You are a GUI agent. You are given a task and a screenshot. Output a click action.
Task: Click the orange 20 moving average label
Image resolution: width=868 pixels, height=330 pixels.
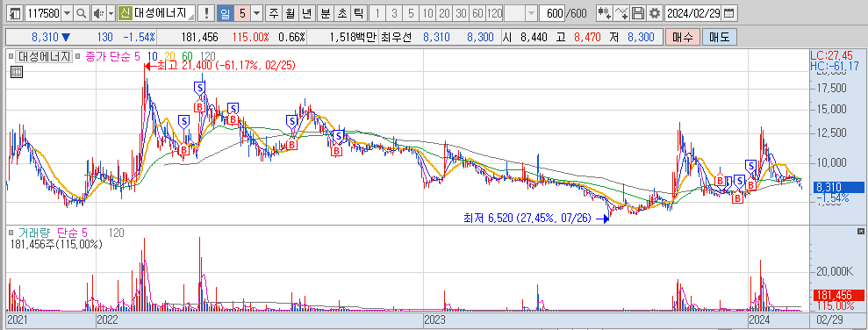click(170, 56)
